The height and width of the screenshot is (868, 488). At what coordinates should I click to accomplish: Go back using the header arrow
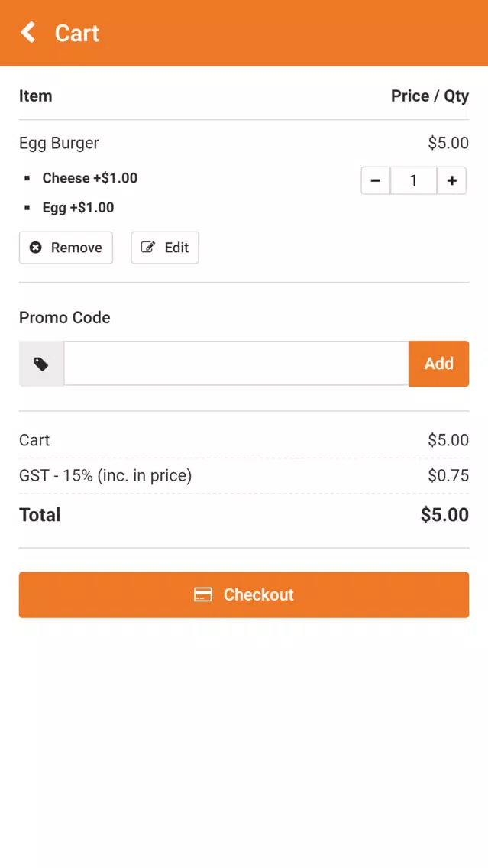tap(28, 32)
